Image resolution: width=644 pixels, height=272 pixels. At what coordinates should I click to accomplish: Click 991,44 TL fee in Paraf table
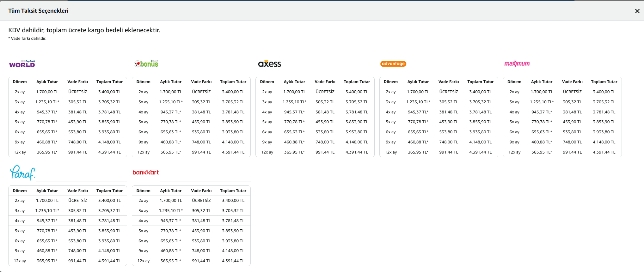78,261
